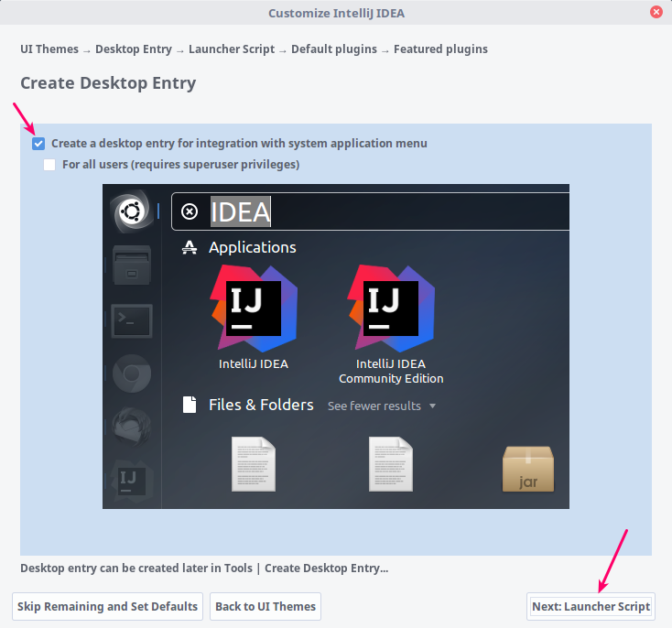The image size is (672, 628).
Task: Click the terminal launcher icon
Action: 132,321
